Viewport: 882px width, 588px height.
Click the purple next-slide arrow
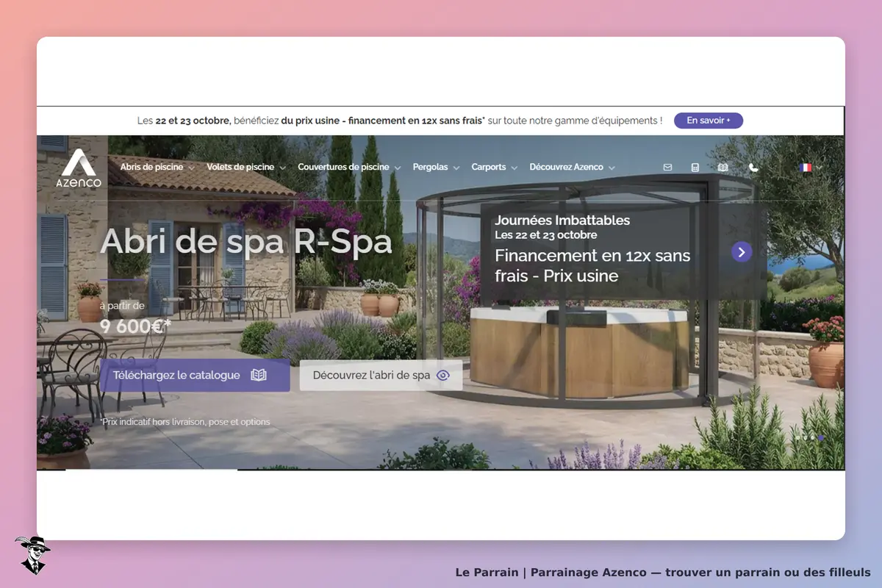(x=742, y=252)
